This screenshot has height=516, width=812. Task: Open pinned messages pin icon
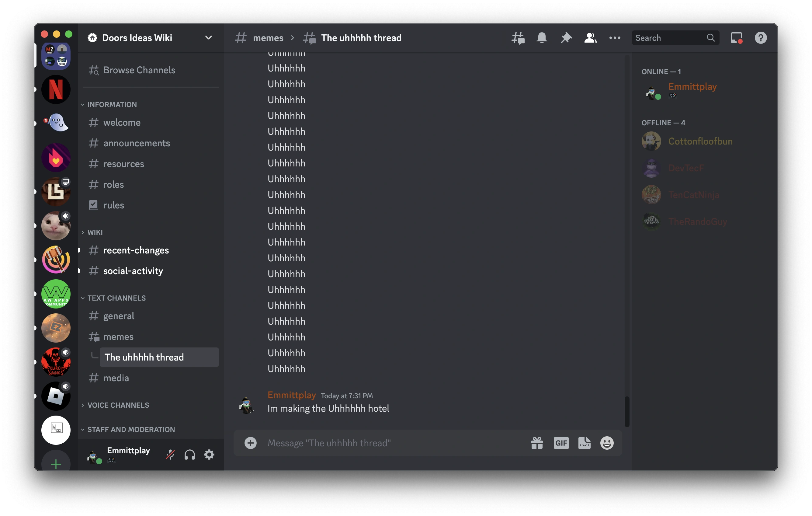(x=566, y=38)
